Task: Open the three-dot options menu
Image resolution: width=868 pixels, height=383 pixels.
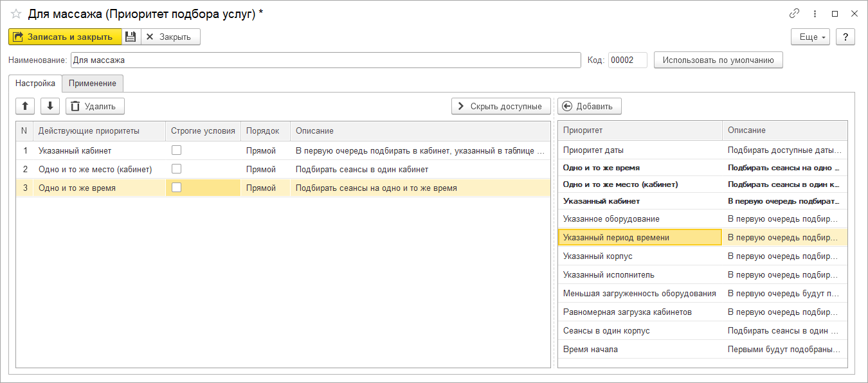Action: (x=815, y=13)
